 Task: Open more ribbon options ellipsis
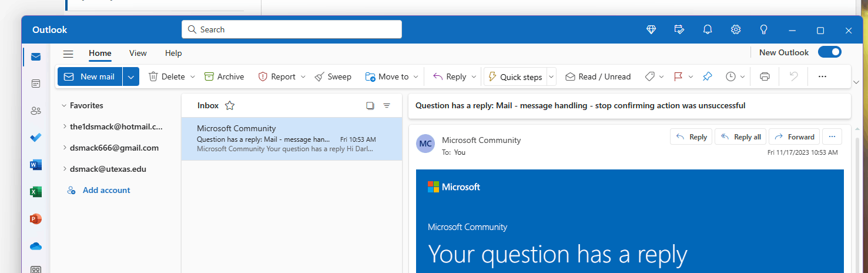coord(822,76)
